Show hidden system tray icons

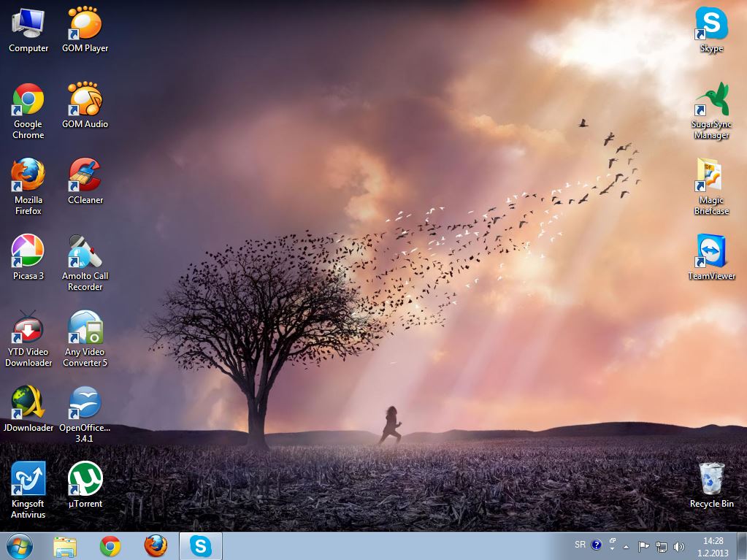[x=626, y=547]
